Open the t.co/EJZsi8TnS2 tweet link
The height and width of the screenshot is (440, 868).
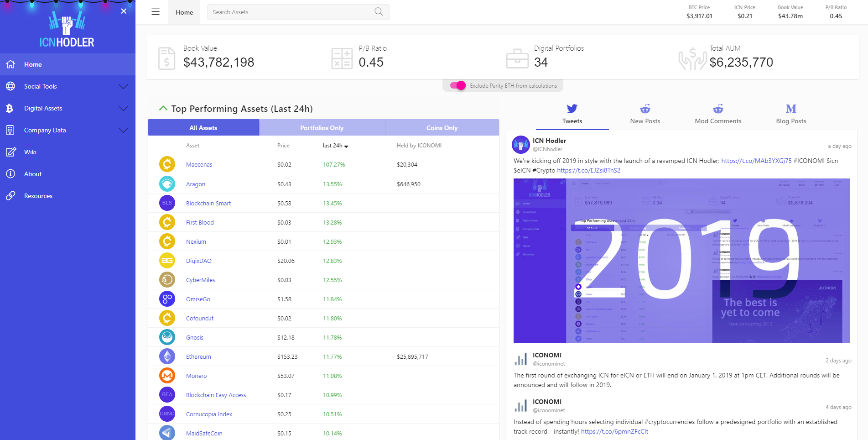coord(588,170)
